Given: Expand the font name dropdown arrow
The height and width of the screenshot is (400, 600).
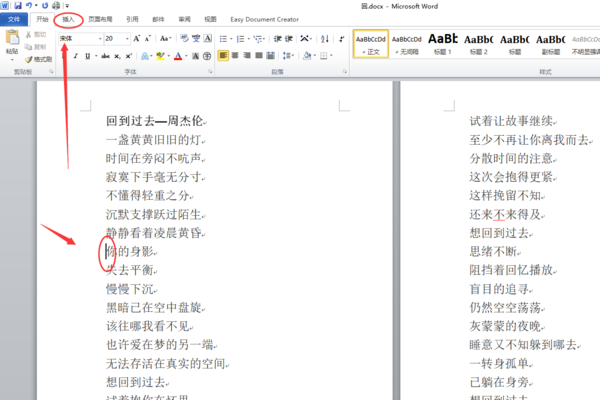Looking at the screenshot, I should coord(100,38).
